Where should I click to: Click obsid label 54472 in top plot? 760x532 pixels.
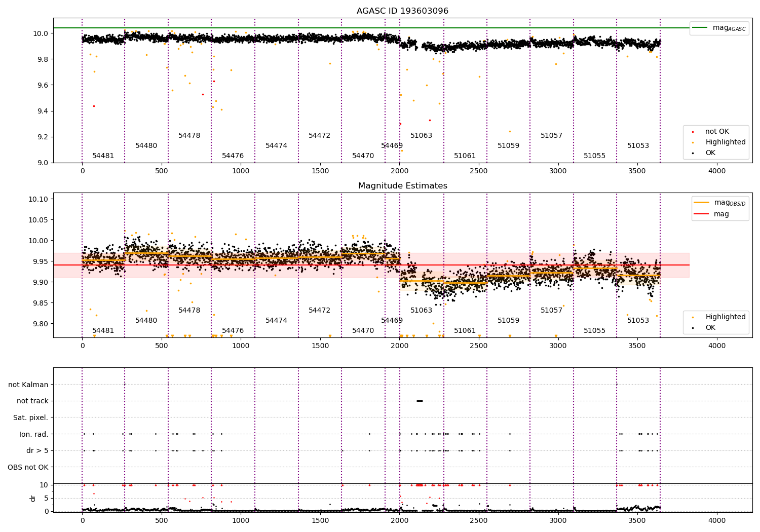pyautogui.click(x=320, y=136)
